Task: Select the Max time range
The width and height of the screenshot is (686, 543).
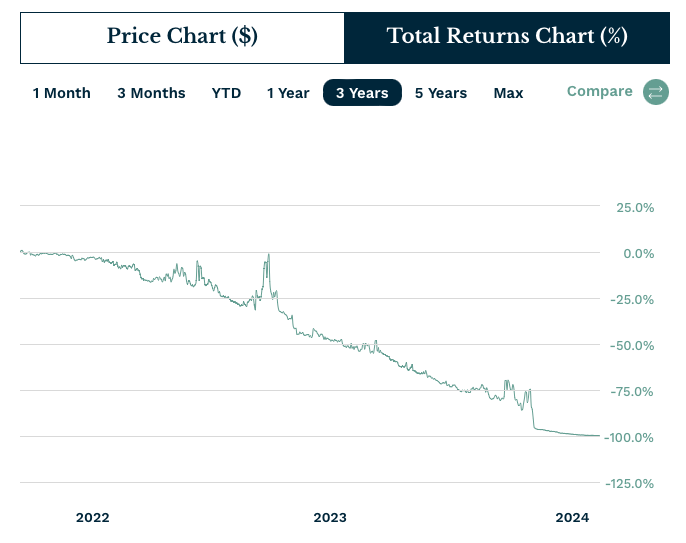Action: coord(508,93)
